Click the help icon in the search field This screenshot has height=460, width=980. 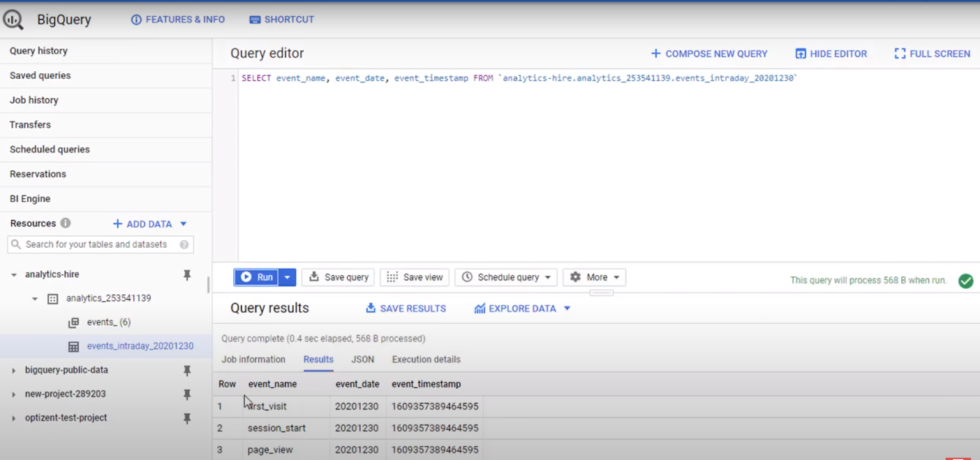(184, 244)
